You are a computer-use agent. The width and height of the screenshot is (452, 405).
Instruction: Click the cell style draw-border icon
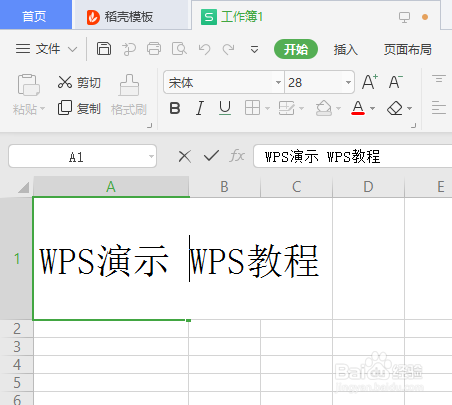point(287,108)
